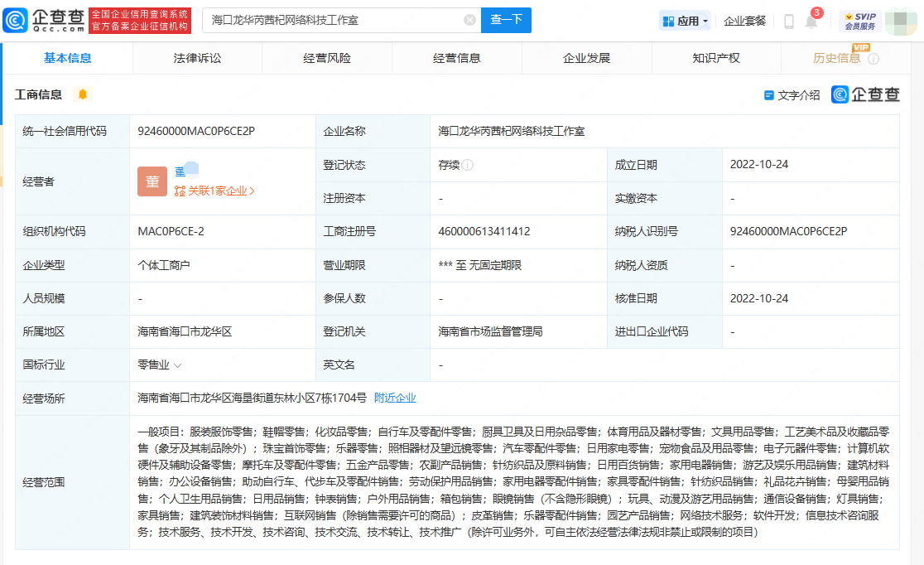924x565 pixels.
Task: Expand the 应用 dropdown menu
Action: [686, 21]
